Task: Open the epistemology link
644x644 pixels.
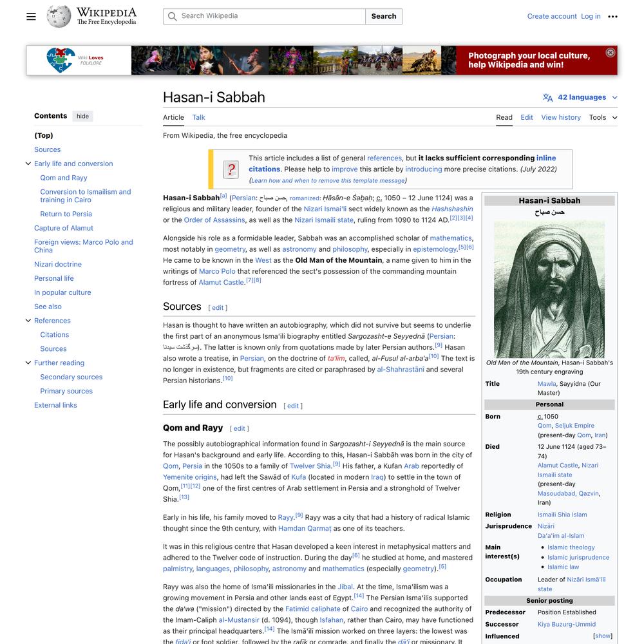Action: point(435,249)
